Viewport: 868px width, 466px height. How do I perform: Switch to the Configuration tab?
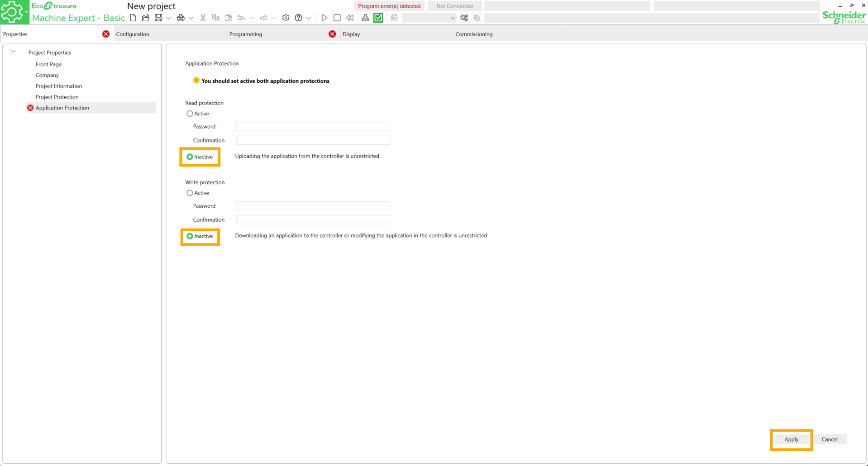click(x=133, y=34)
